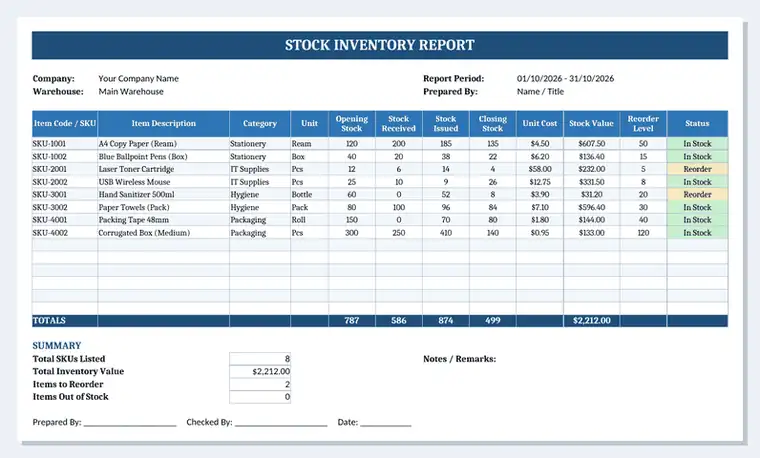Screen dimensions: 760x458
Task: Click the Opening Stock column header
Action: point(352,124)
